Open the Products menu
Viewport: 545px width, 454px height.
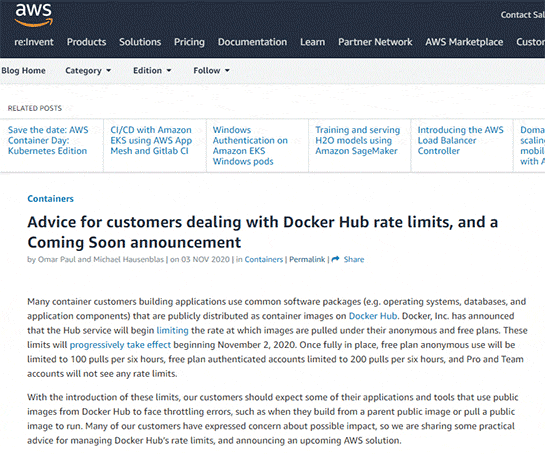[x=86, y=42]
